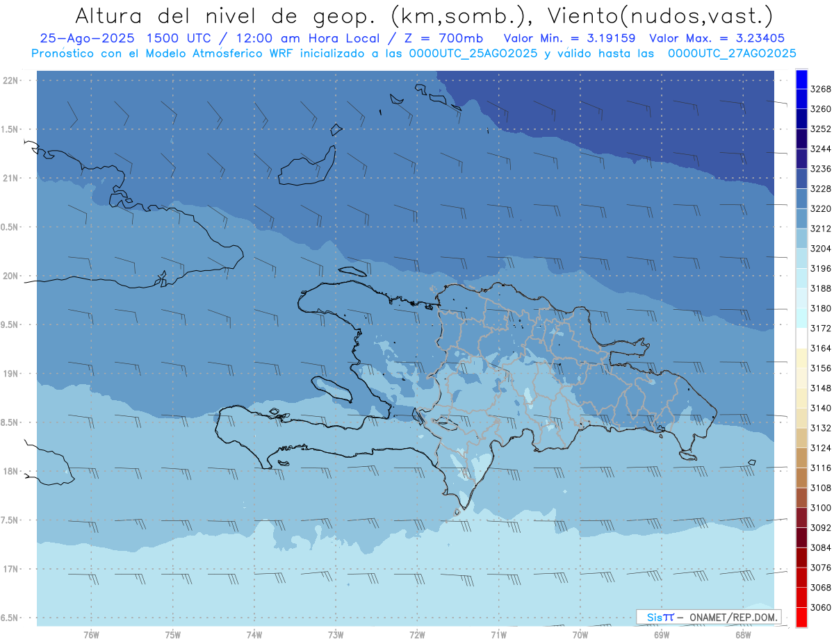The height and width of the screenshot is (644, 834).
Task: Click the '3164' colorbar value
Action: pos(821,348)
